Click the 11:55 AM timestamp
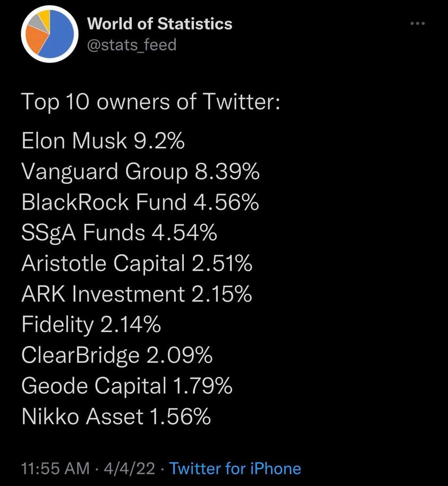The width and height of the screenshot is (448, 486). [55, 468]
